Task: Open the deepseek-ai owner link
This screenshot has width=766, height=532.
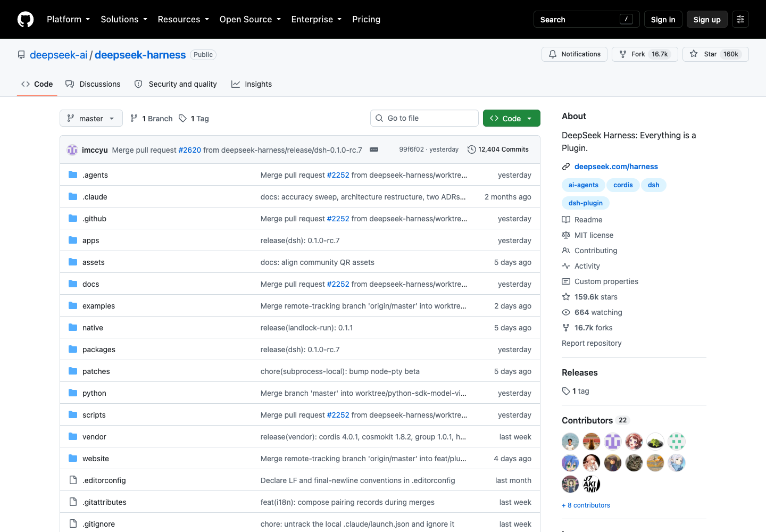Action: 59,55
